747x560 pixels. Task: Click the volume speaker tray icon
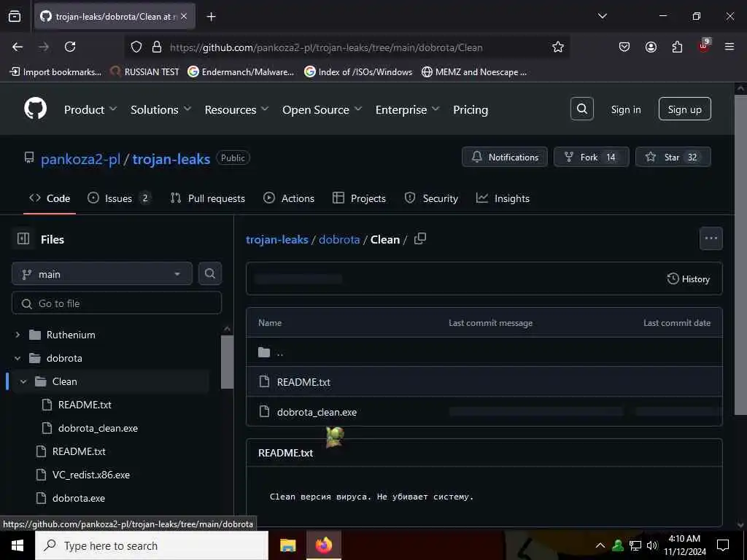click(652, 545)
